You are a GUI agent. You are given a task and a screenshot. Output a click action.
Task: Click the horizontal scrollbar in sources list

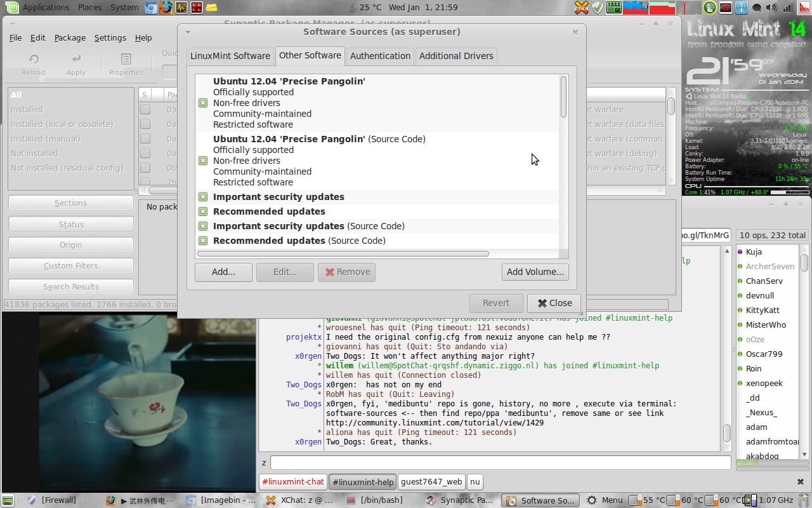pos(343,253)
